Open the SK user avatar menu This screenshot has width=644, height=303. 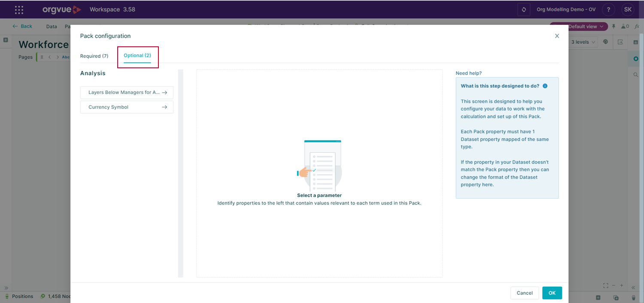tap(628, 9)
